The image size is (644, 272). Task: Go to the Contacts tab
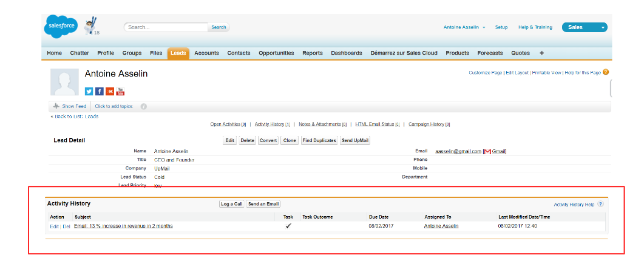point(239,53)
